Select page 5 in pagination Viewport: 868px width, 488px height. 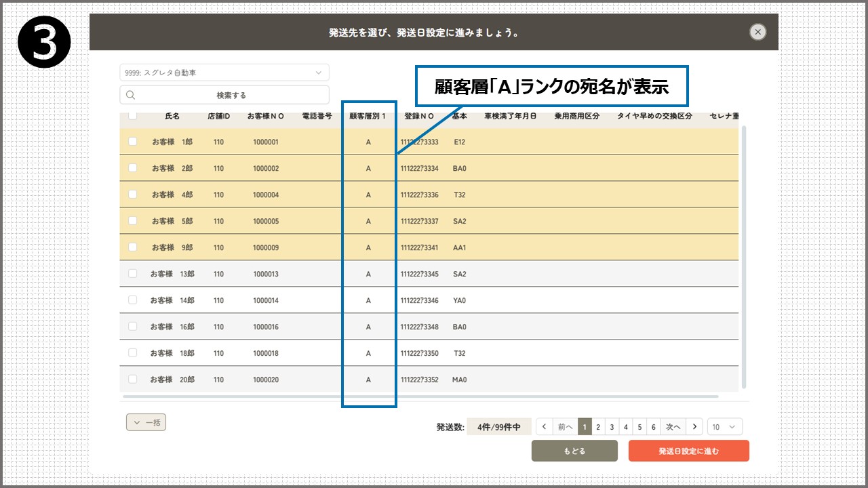[639, 427]
